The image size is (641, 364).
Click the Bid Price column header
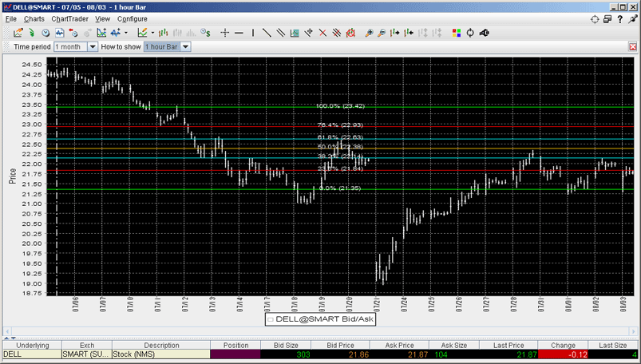pyautogui.click(x=341, y=345)
